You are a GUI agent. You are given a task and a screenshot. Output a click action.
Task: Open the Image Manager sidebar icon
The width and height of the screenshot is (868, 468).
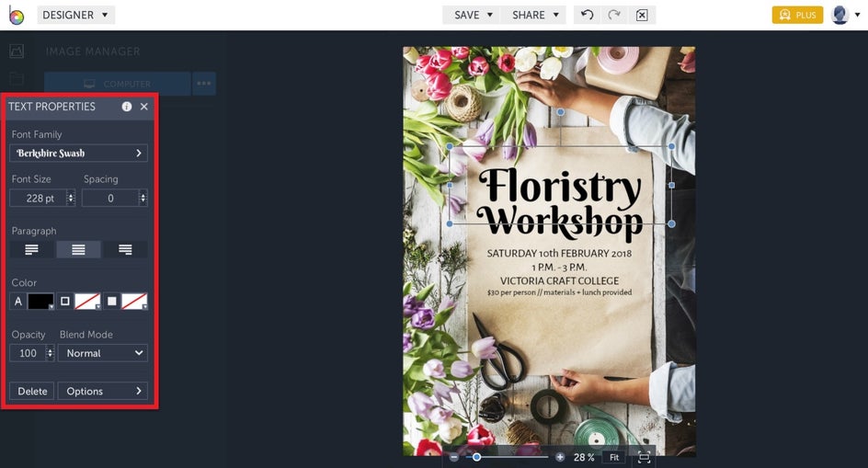tap(17, 51)
